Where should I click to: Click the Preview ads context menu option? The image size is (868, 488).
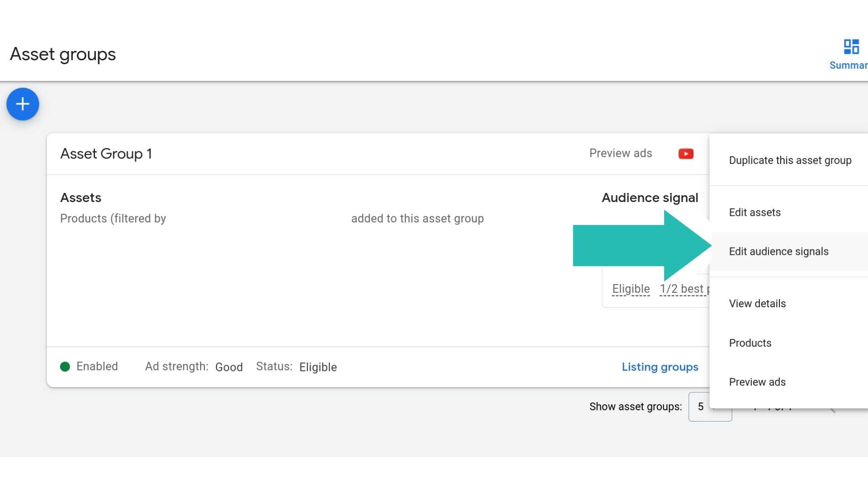coord(757,382)
